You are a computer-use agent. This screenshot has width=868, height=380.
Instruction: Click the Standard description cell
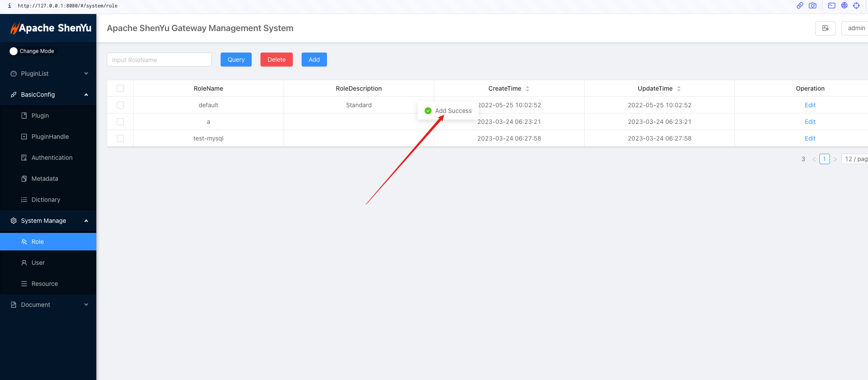click(359, 105)
